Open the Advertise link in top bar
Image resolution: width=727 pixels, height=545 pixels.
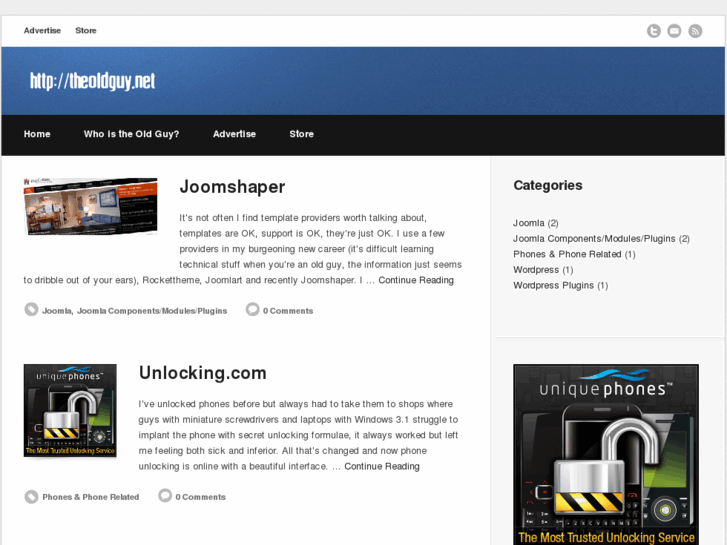pos(42,31)
